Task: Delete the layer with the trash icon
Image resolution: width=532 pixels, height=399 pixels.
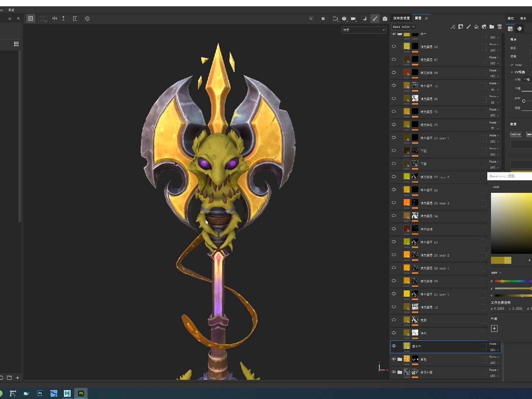Action: tap(499, 27)
